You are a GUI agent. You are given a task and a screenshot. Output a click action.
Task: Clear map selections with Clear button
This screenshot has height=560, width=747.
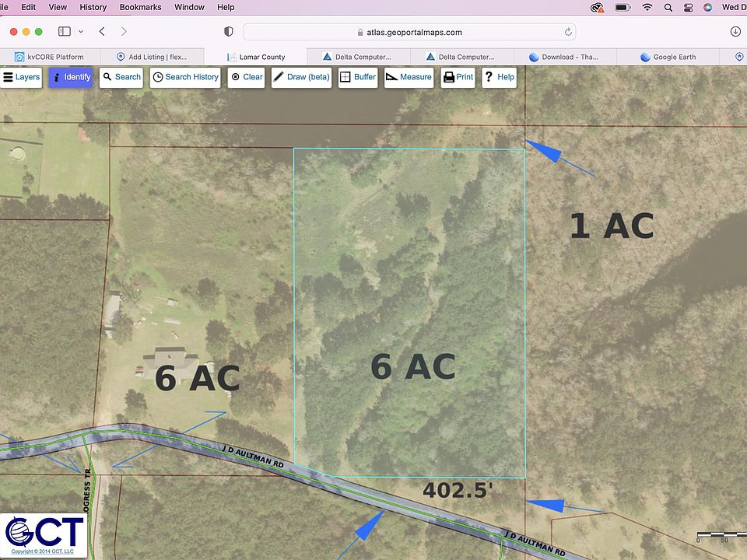click(246, 77)
